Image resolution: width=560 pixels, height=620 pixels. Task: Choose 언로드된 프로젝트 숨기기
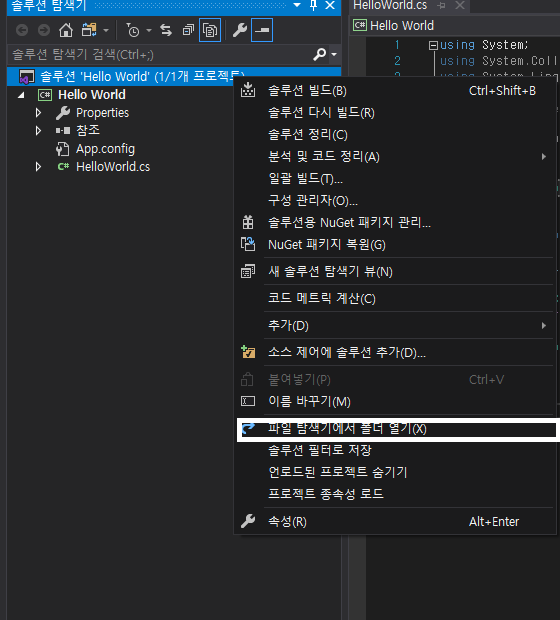395,472
